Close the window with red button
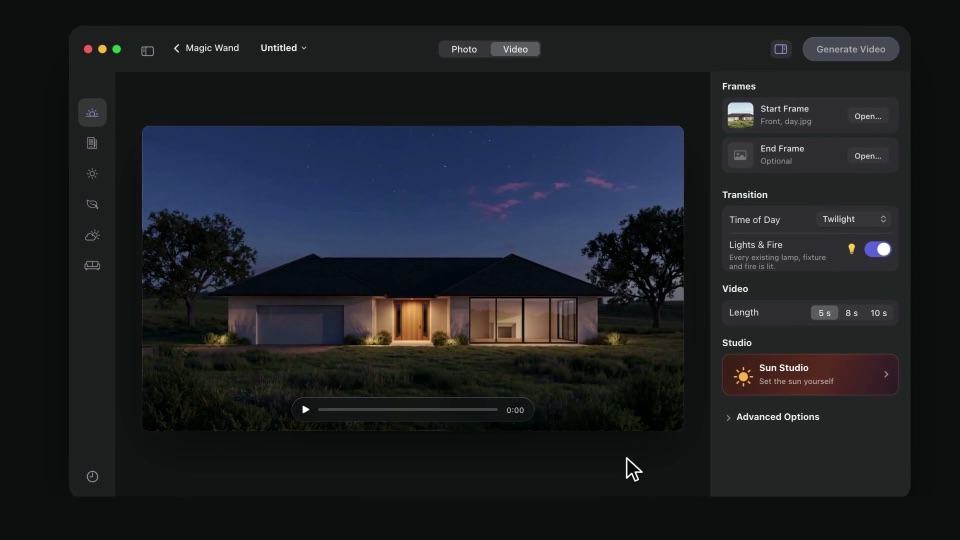Viewport: 960px width, 540px height. 88,49
